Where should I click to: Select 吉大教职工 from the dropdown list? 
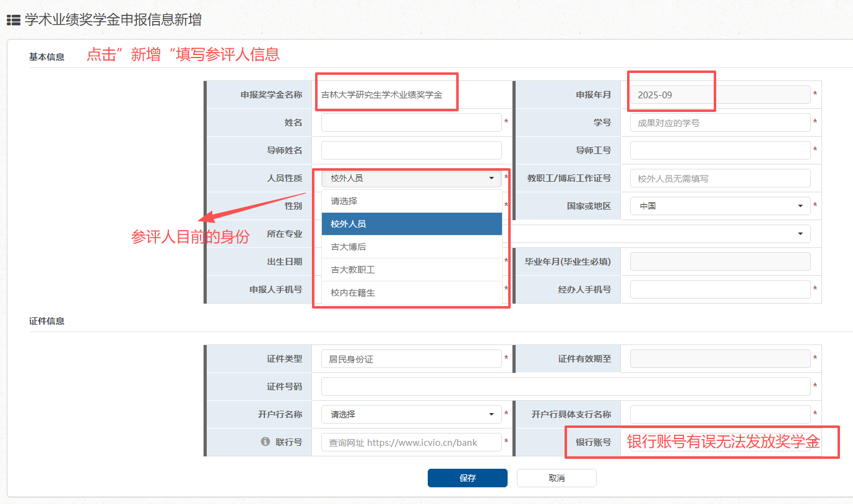411,270
